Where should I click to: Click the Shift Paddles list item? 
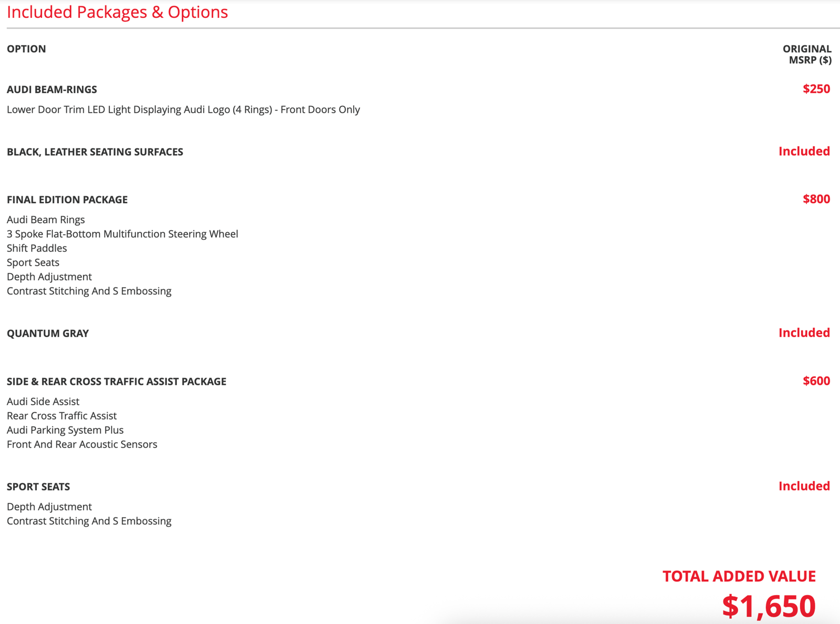37,248
